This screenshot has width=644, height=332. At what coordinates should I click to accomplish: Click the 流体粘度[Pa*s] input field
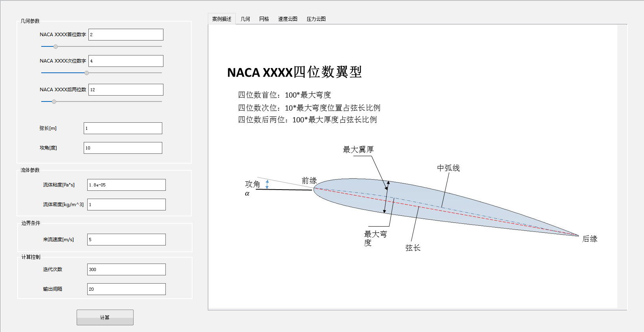(126, 185)
